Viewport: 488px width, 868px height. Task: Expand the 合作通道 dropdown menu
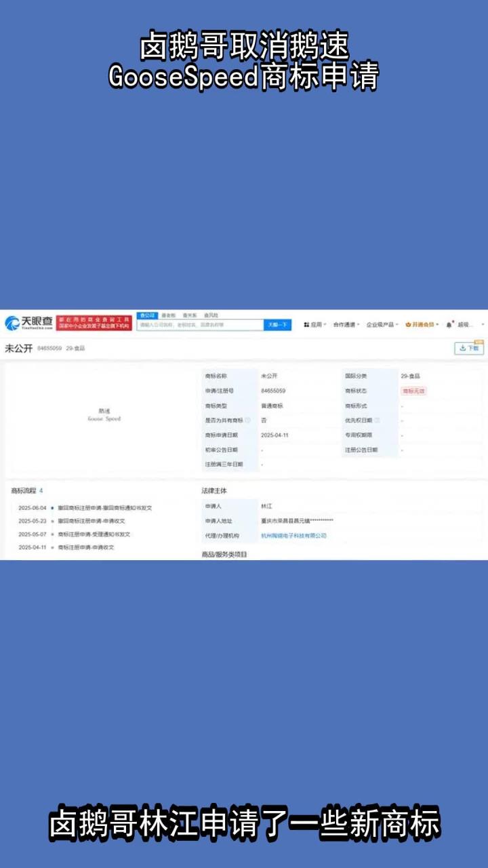346,325
